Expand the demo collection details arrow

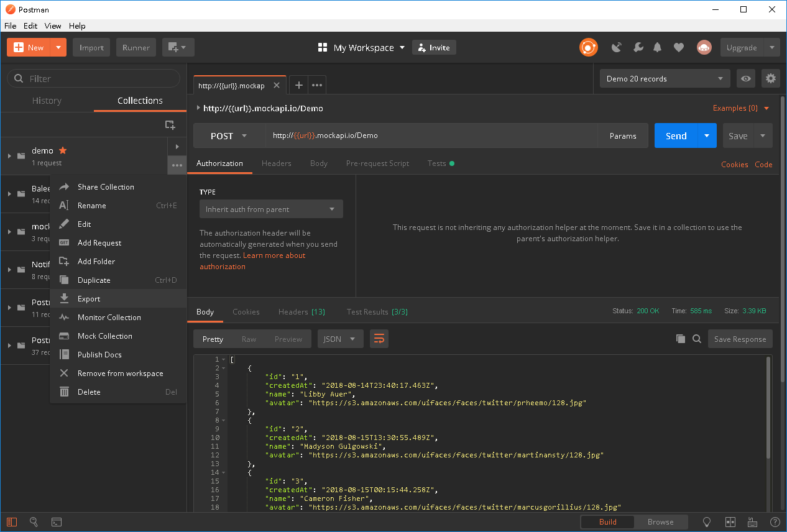point(177,147)
